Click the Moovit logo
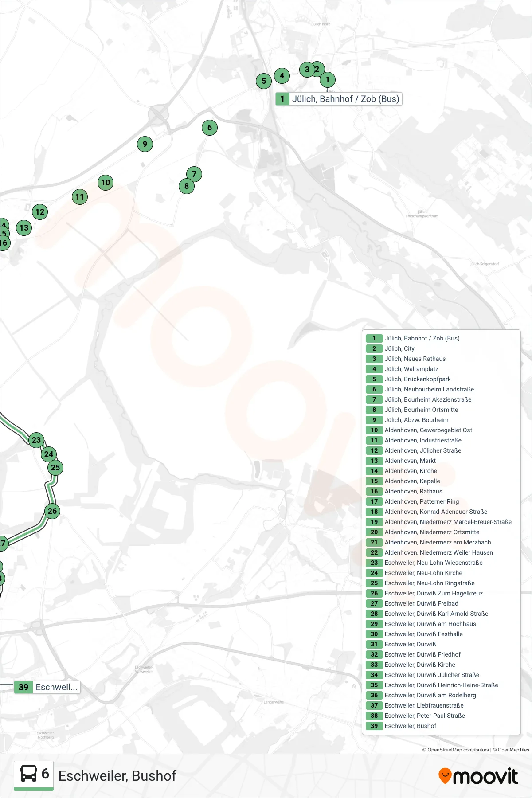 point(478,776)
